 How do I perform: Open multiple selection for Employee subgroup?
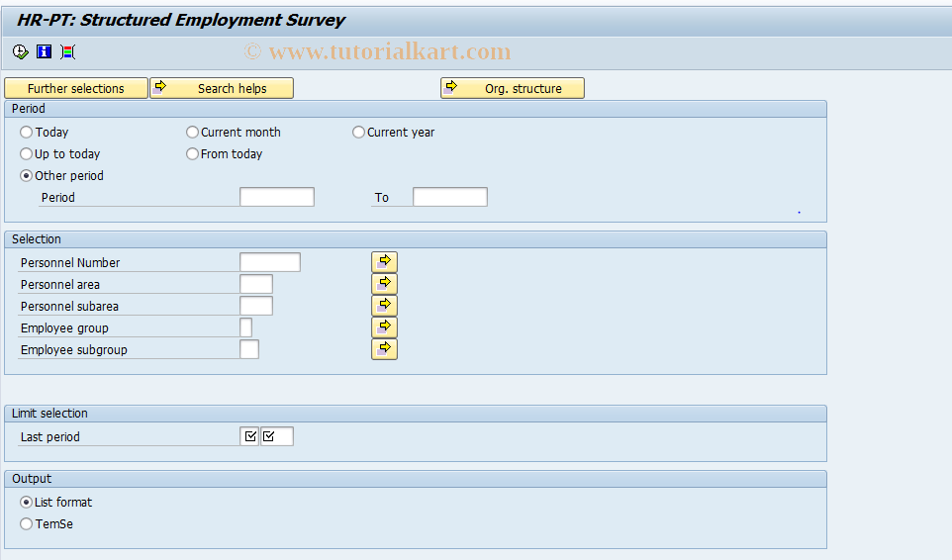point(384,349)
